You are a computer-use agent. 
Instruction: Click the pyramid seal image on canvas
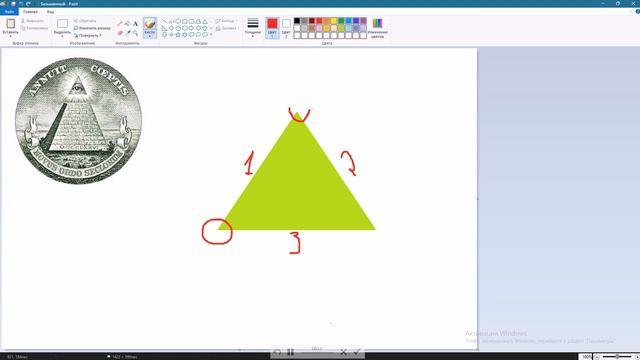(x=78, y=121)
